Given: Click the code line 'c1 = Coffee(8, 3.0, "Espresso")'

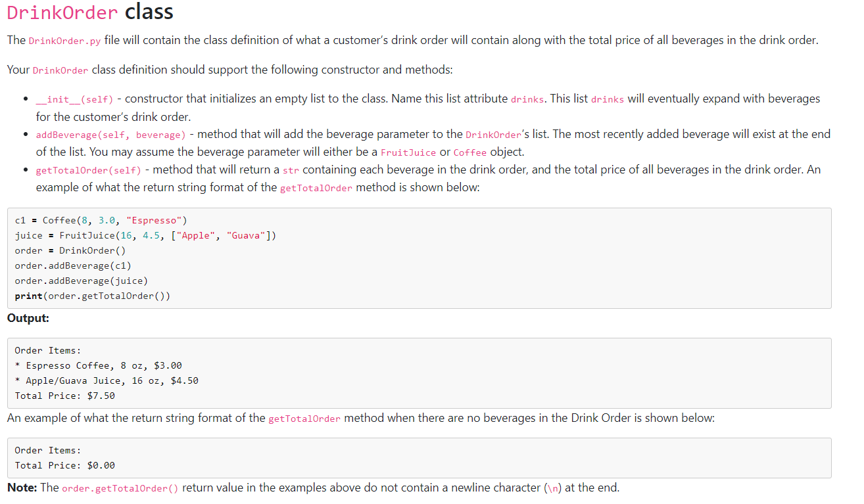Looking at the screenshot, I should 101,220.
